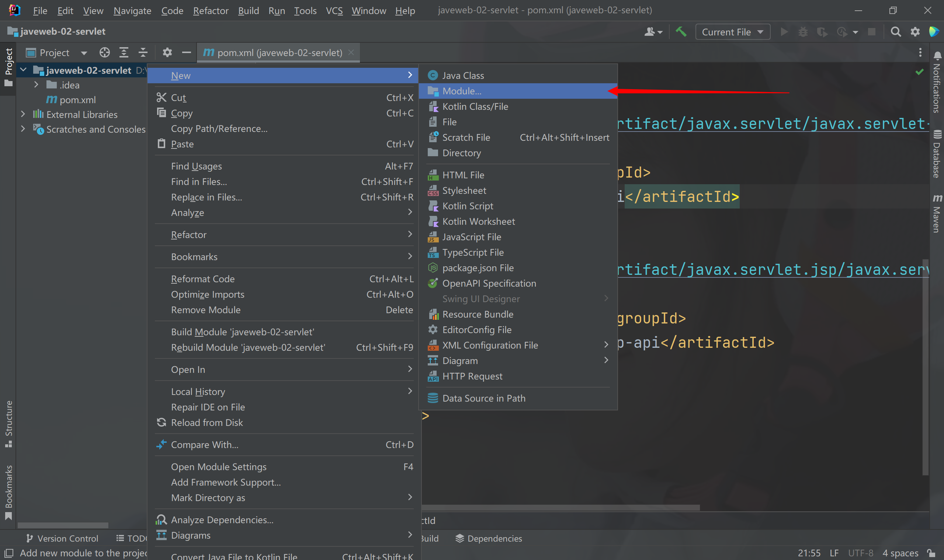This screenshot has width=944, height=560.
Task: Click the Expand All icon in Project panel
Action: 124,52
